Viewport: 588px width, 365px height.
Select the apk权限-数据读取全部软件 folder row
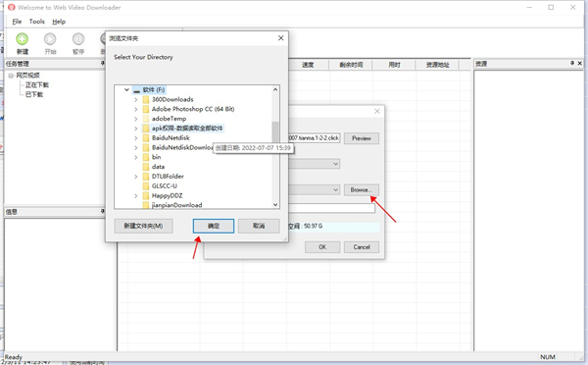pyautogui.click(x=182, y=129)
